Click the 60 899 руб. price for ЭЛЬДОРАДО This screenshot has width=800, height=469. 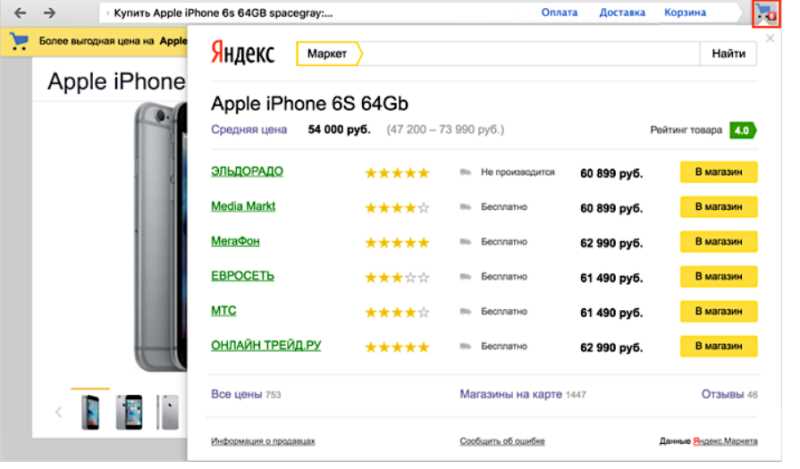pyautogui.click(x=611, y=174)
